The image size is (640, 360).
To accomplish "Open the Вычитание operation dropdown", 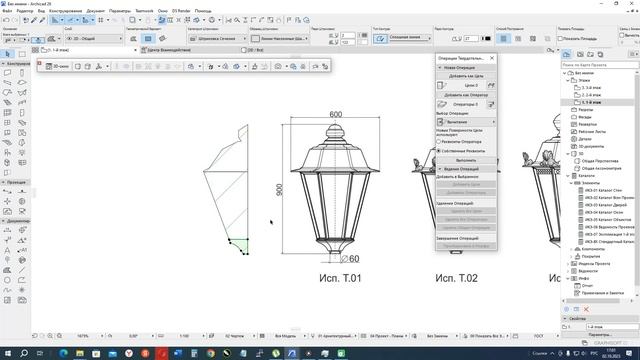I will click(466, 122).
